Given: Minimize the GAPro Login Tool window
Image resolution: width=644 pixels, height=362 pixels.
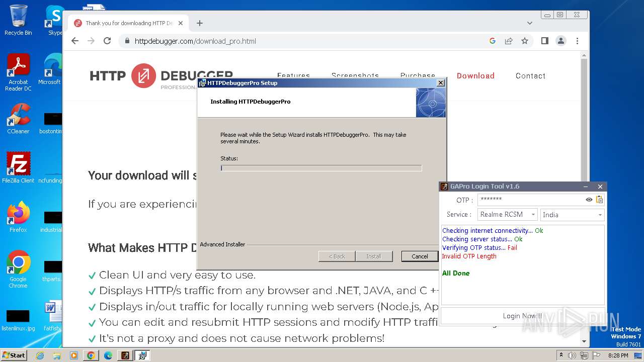Looking at the screenshot, I should (x=586, y=187).
